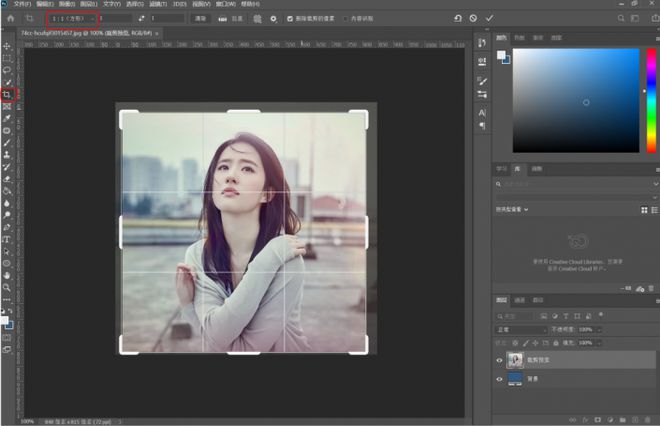Switch to the Channels tab in Layers panel
Image resolution: width=660 pixels, height=426 pixels.
[520, 299]
